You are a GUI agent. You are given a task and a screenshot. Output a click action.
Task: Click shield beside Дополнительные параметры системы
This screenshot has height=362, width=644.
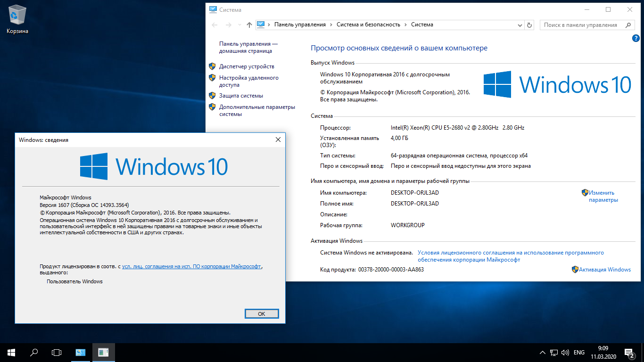212,107
